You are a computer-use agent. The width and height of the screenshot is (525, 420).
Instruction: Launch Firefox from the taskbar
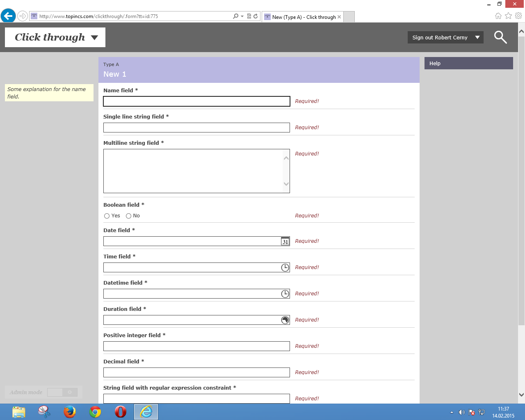point(70,411)
